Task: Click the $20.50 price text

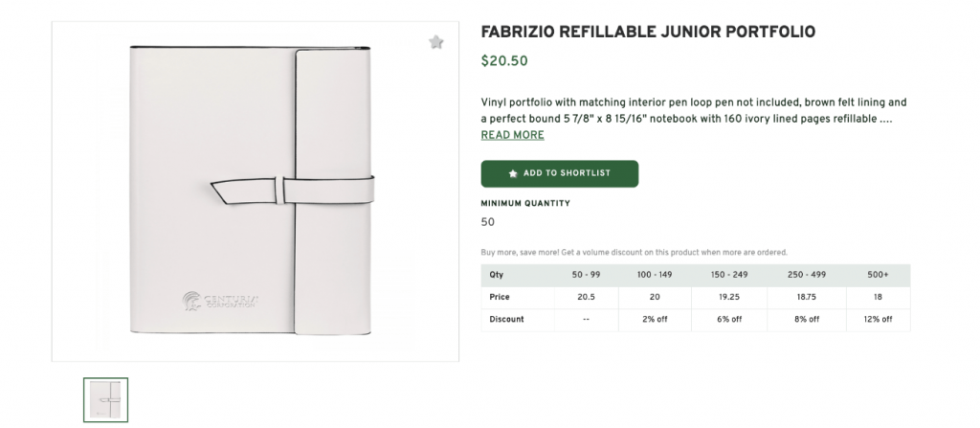Action: (503, 61)
